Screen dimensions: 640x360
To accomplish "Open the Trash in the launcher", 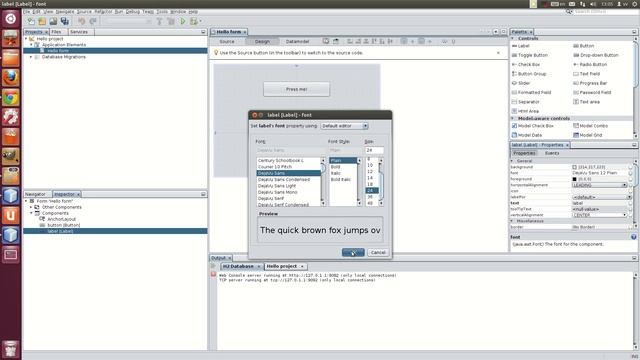I will coord(11,349).
